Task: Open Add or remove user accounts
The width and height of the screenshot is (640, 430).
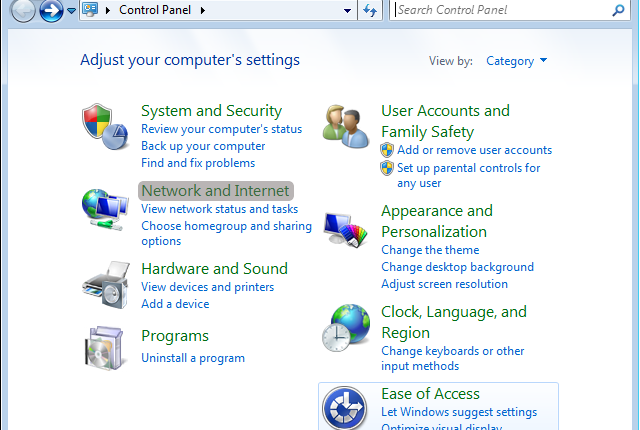Action: [474, 150]
